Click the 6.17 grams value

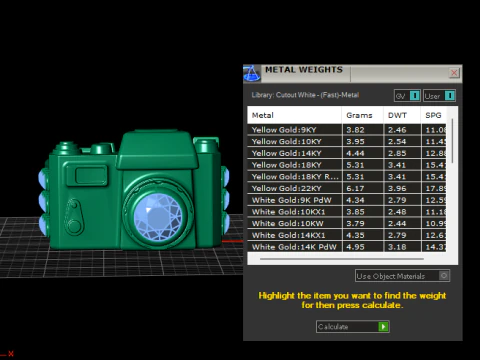point(355,188)
